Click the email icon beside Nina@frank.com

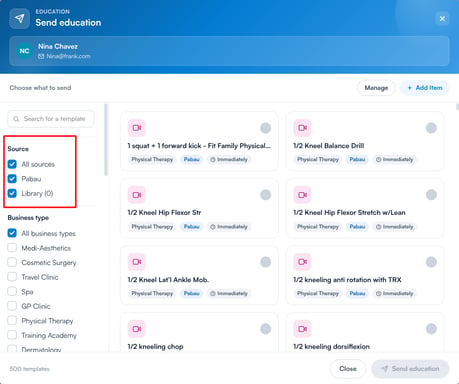click(41, 56)
